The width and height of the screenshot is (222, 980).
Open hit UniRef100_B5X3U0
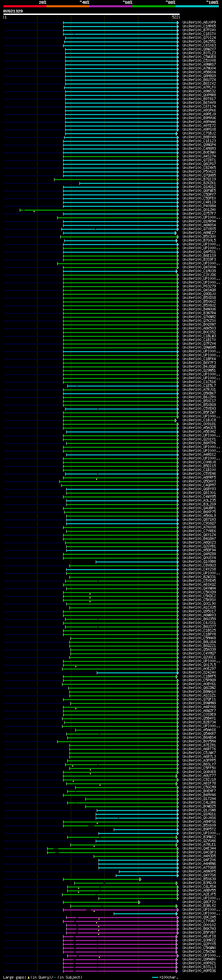[199, 237]
